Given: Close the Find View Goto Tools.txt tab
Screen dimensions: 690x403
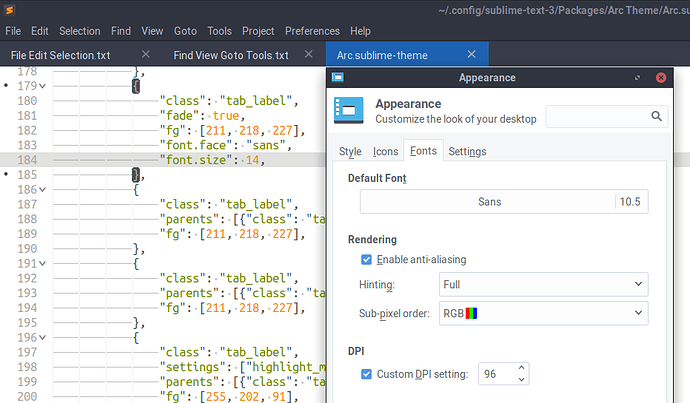Looking at the screenshot, I should point(308,54).
